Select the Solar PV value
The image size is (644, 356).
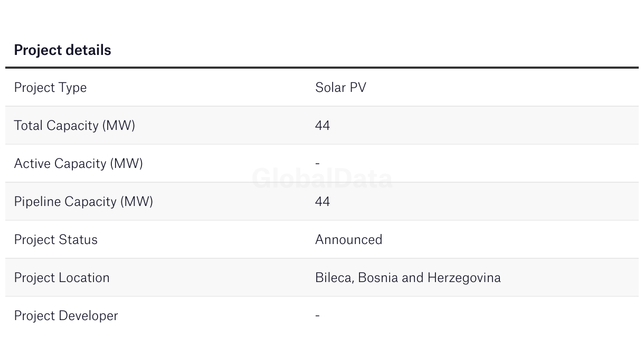click(x=340, y=88)
